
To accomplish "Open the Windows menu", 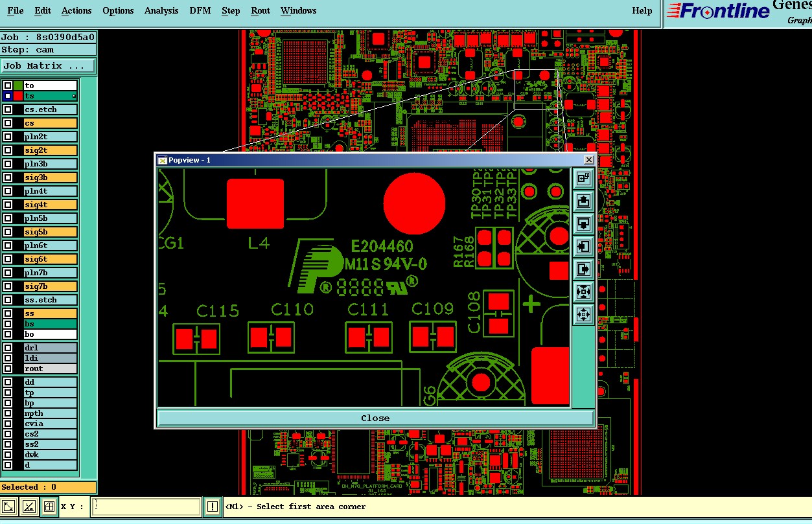I will coord(299,10).
